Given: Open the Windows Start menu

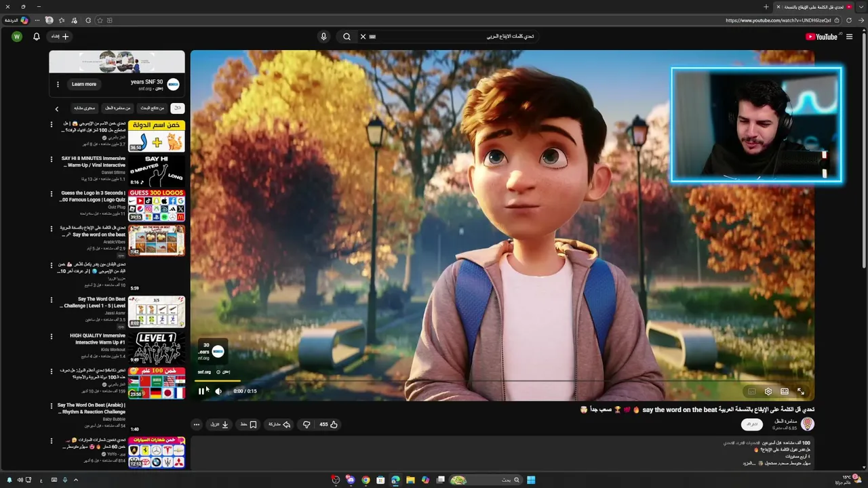Looking at the screenshot, I should (x=531, y=480).
